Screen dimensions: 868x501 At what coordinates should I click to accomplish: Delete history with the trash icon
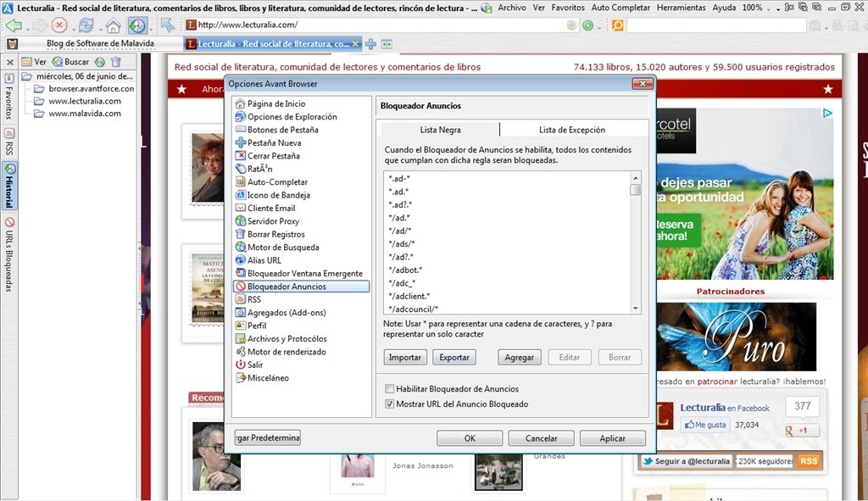point(115,62)
